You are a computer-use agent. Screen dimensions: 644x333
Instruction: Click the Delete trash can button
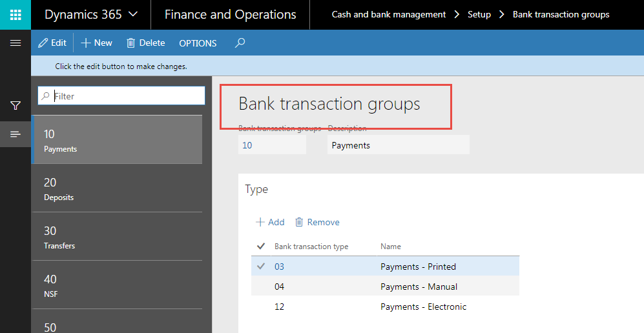(145, 43)
